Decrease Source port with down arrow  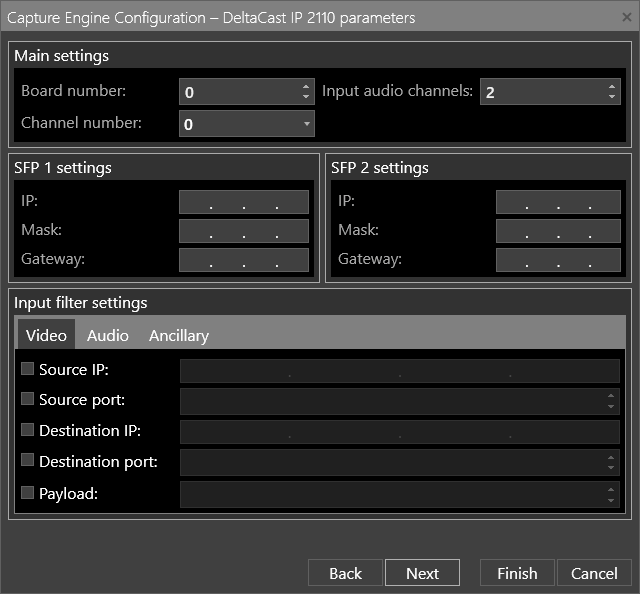tap(611, 406)
